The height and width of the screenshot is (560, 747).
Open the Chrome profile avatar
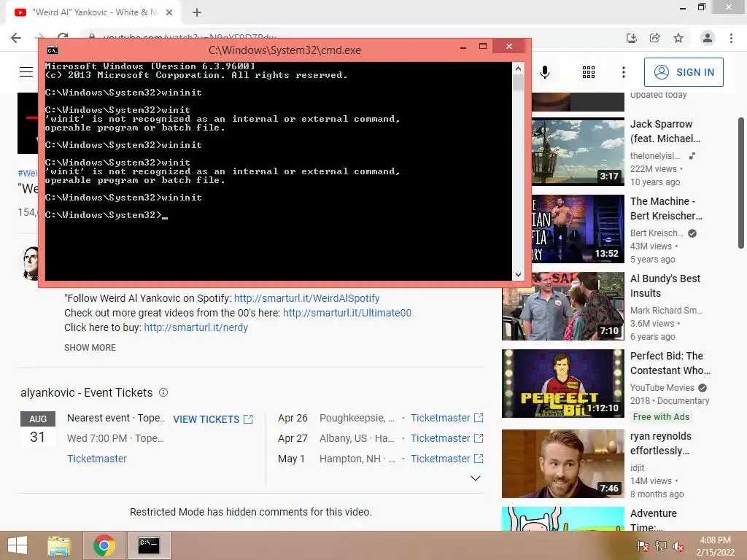click(708, 38)
